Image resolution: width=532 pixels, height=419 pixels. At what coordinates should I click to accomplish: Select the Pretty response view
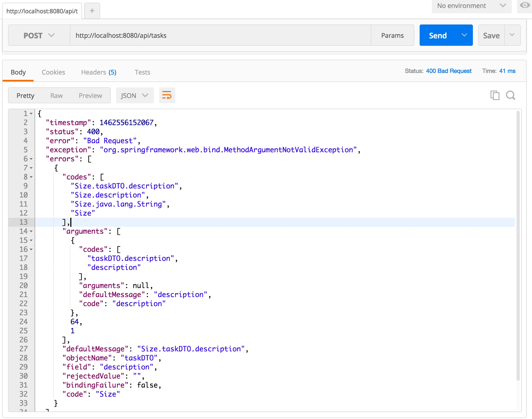click(25, 95)
